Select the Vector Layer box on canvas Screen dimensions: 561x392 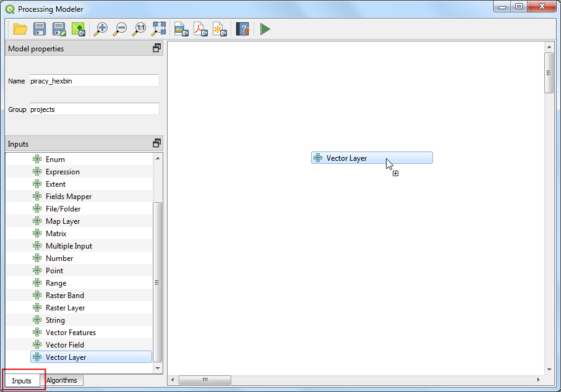[x=371, y=158]
